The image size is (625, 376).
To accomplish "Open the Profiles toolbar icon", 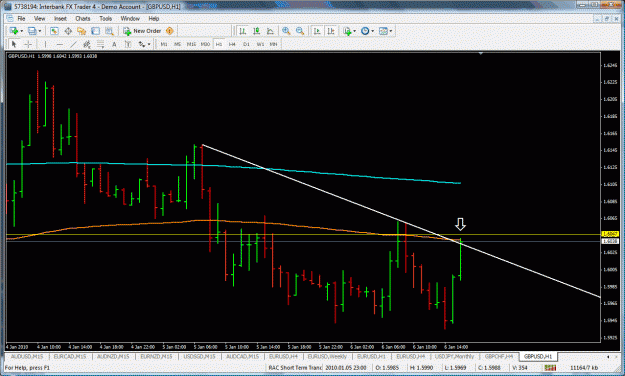I will [32, 31].
